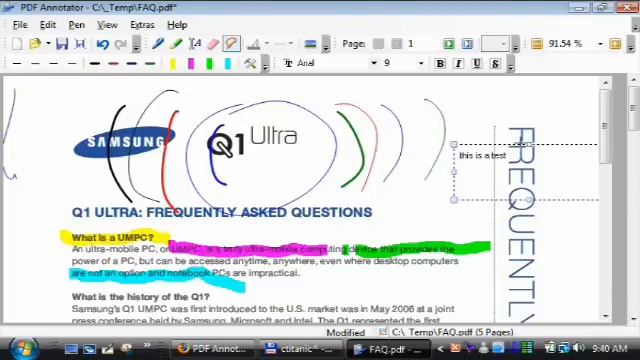Select the yellow highlighter swatch

tap(173, 64)
